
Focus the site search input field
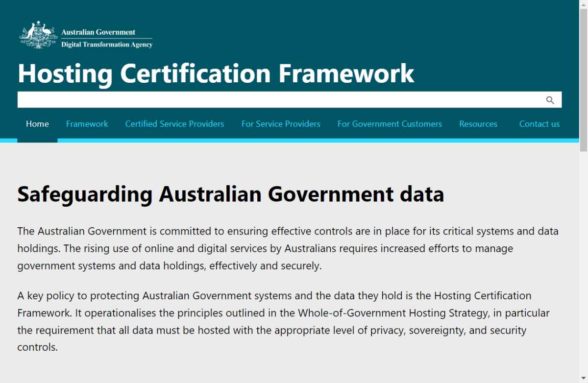click(x=290, y=100)
